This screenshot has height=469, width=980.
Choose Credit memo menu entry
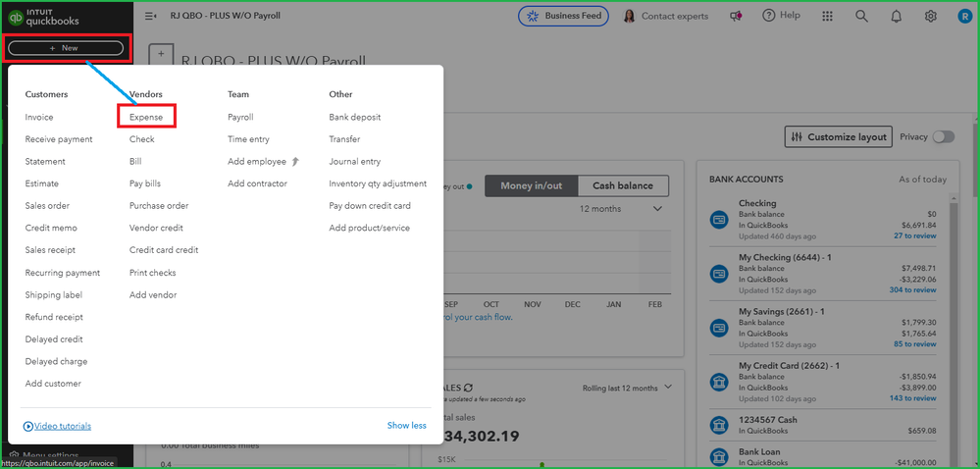51,228
